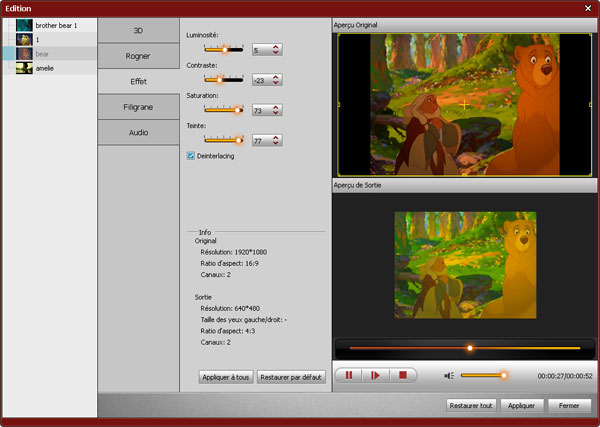This screenshot has width=600, height=427.
Task: Open the Rogner tab
Action: coord(139,57)
